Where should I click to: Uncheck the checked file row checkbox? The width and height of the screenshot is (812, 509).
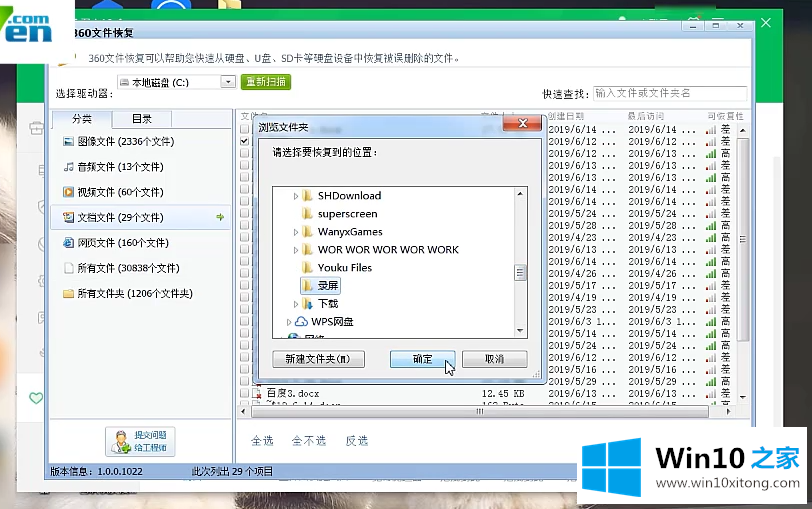tap(244, 141)
